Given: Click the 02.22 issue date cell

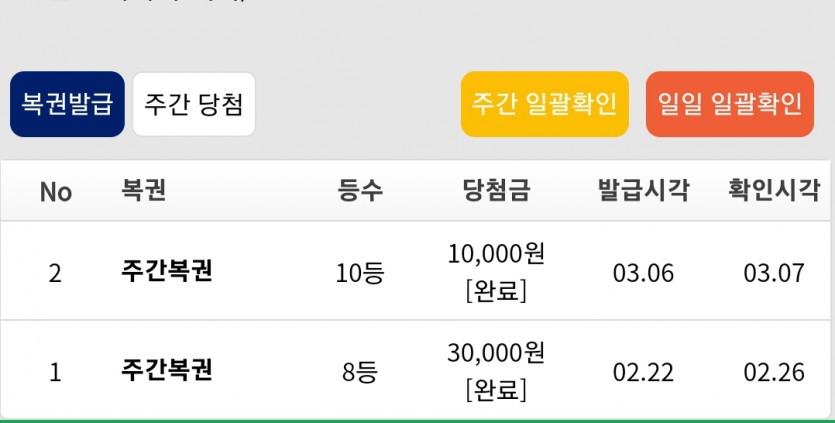Looking at the screenshot, I should [643, 372].
